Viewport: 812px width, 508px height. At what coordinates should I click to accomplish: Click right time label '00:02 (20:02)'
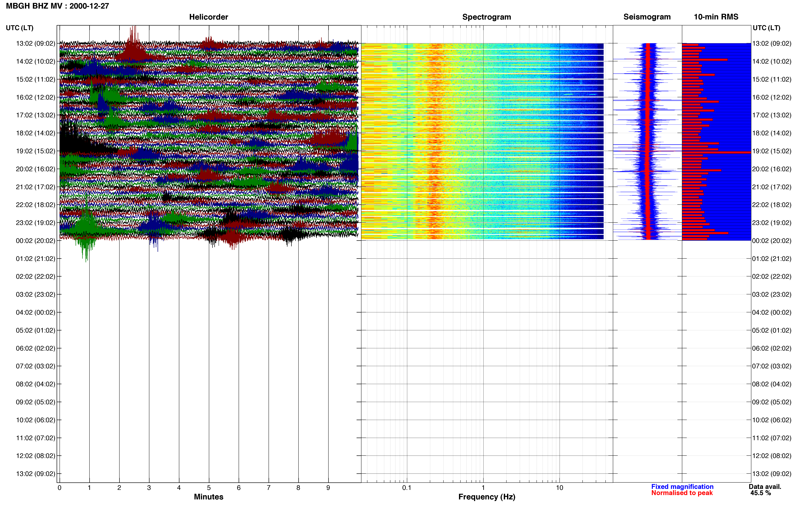pos(772,240)
